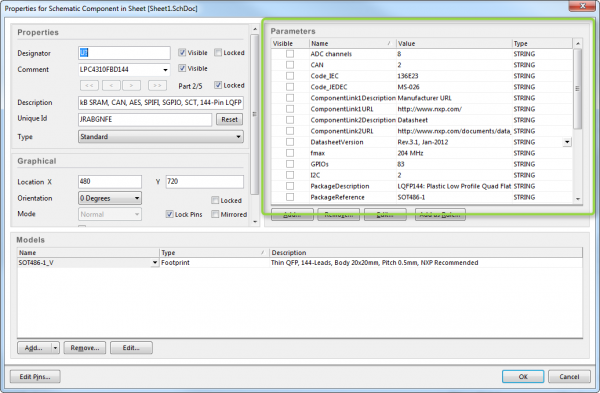Check Visible box for PackageDescription parameter
Viewport: 600px width, 393px height.
[290, 186]
